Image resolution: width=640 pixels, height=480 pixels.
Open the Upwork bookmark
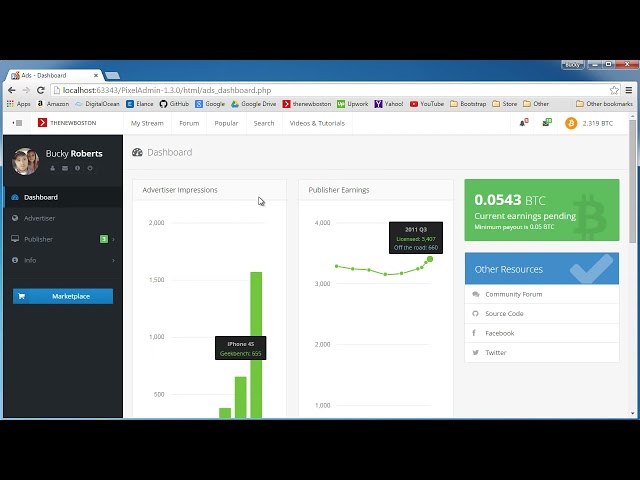point(353,104)
